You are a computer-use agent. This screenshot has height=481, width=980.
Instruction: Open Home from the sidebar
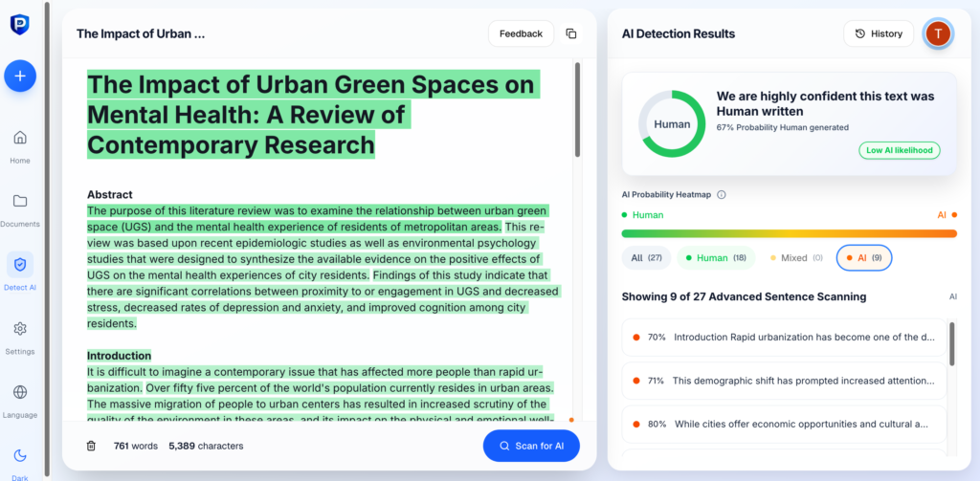[20, 138]
